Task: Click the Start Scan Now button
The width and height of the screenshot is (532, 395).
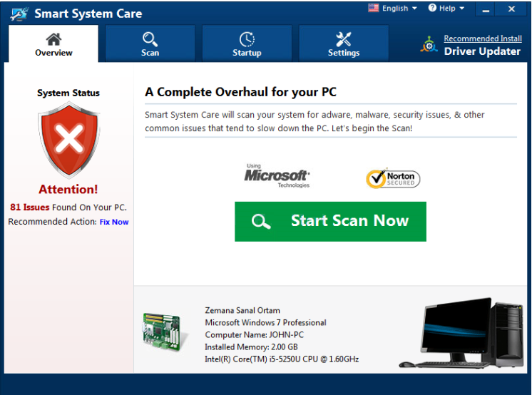Action: [330, 222]
